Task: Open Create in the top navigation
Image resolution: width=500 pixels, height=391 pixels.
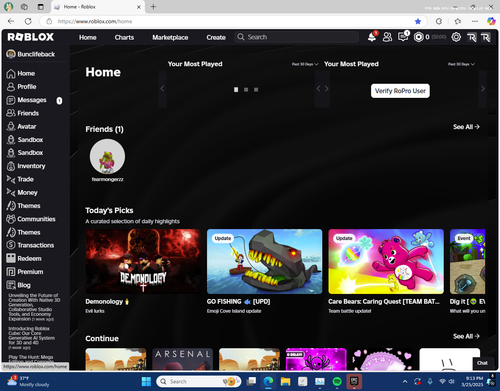Action: [216, 37]
